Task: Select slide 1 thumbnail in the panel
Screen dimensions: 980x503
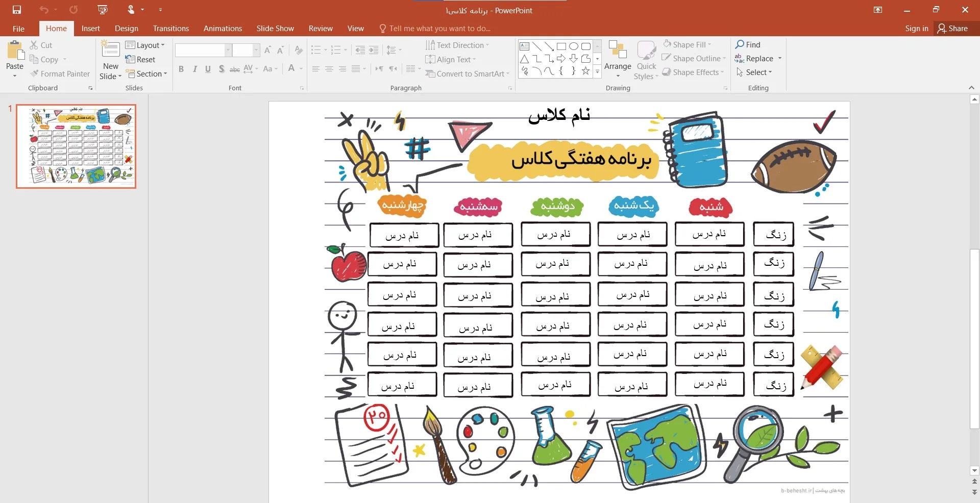Action: pyautogui.click(x=76, y=146)
